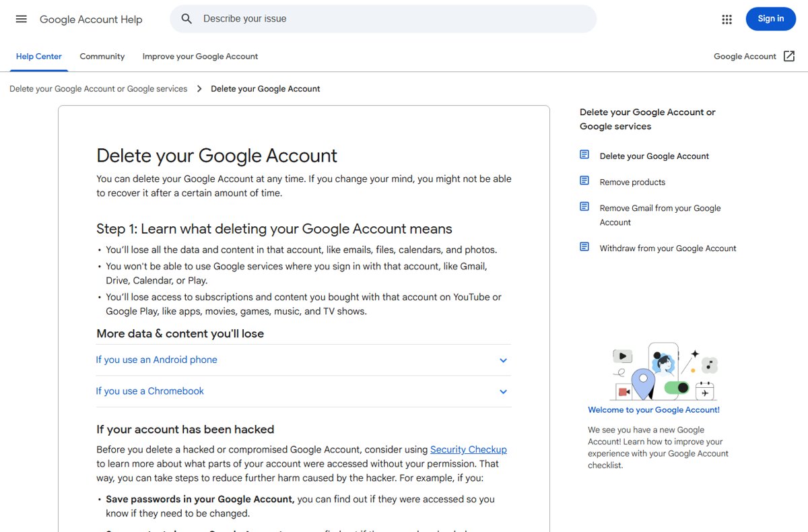The width and height of the screenshot is (808, 532).
Task: Open 'If you use an Android phone' section
Action: [304, 360]
